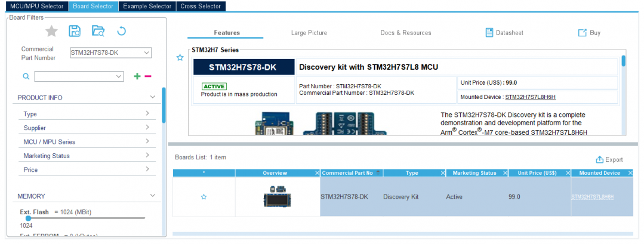The height and width of the screenshot is (244, 644).
Task: Open the load saved search folder icon
Action: (x=98, y=31)
